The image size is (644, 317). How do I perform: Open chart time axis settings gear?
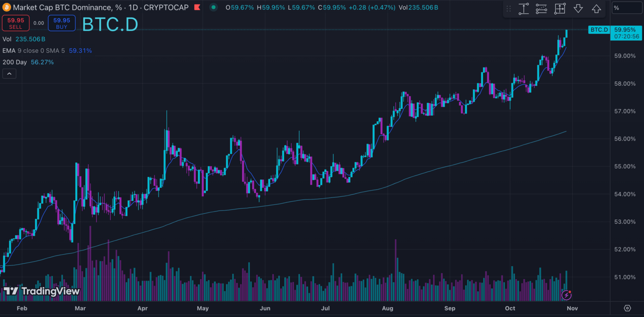(x=627, y=309)
